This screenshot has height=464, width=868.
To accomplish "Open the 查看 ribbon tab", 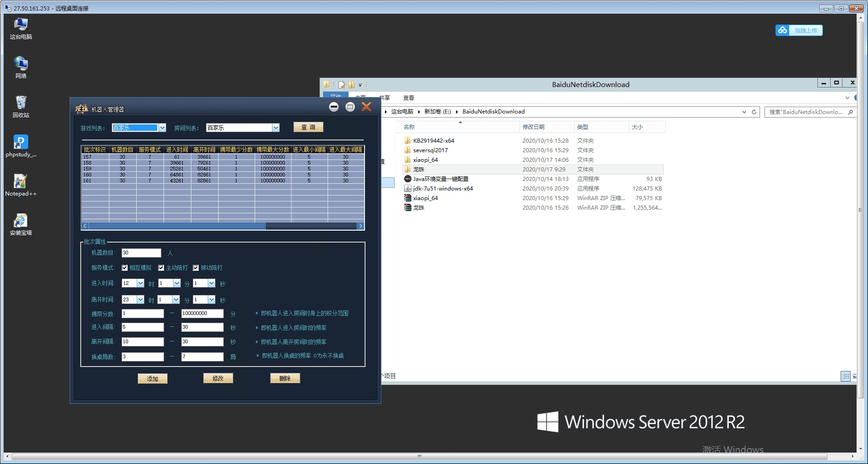I will 408,98.
